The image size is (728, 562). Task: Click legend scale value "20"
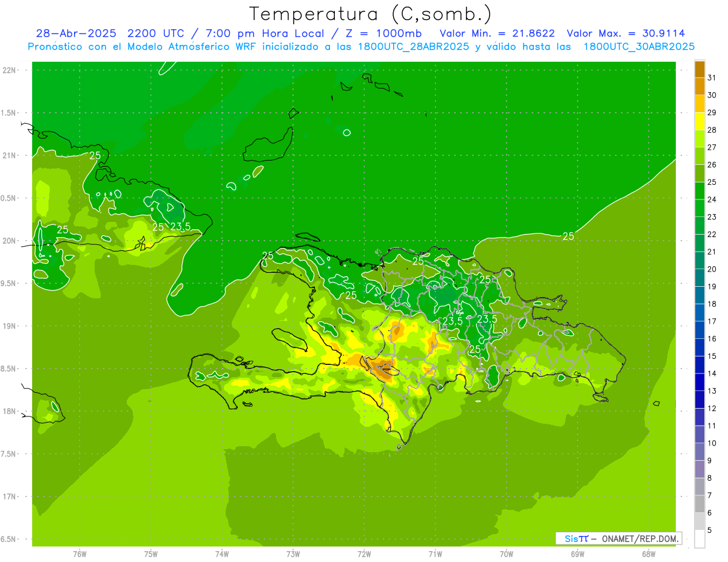click(x=712, y=269)
